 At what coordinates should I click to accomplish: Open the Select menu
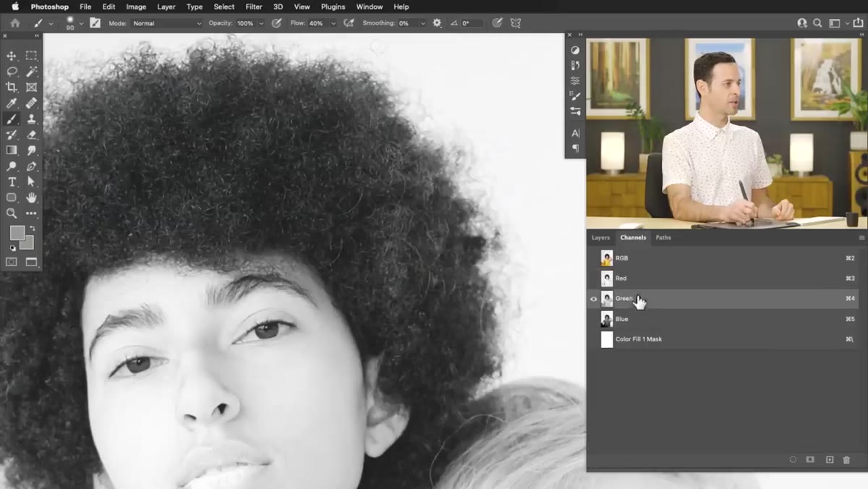(224, 7)
